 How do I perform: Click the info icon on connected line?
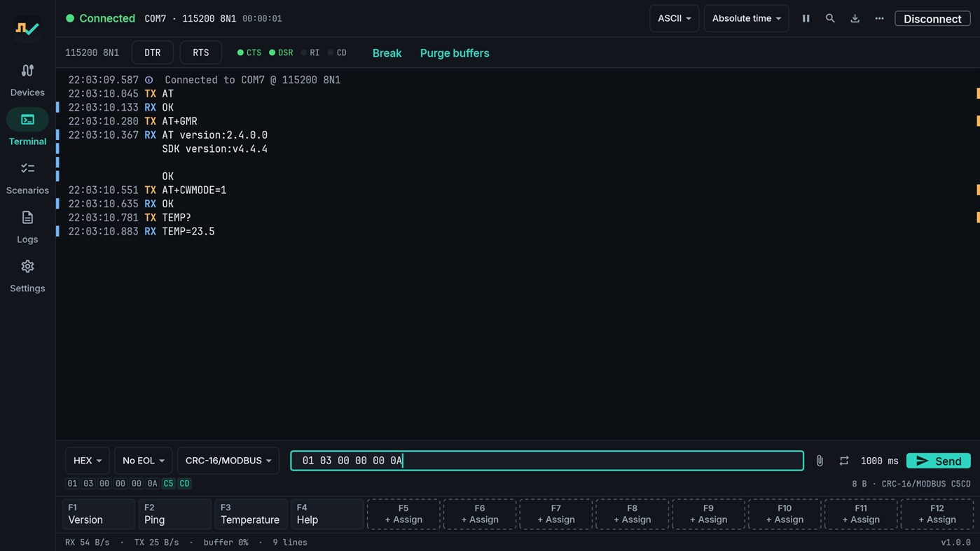[x=149, y=80]
